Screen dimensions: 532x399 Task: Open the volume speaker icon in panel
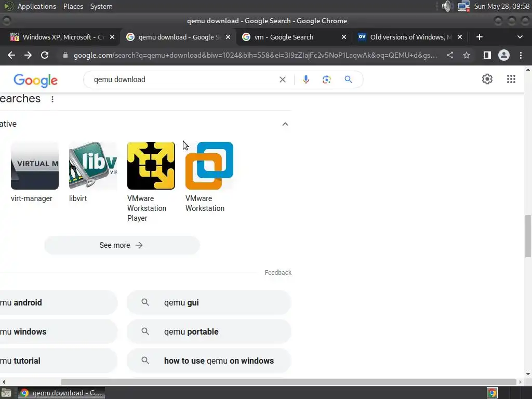point(447,6)
